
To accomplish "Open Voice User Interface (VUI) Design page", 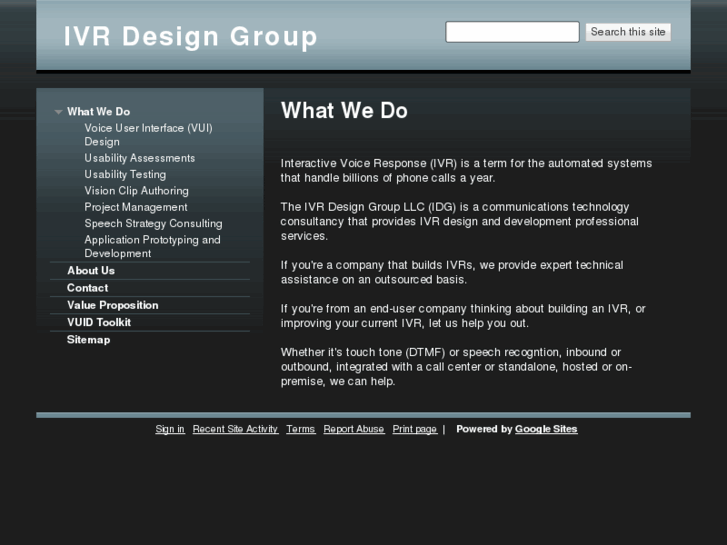I will (148, 135).
